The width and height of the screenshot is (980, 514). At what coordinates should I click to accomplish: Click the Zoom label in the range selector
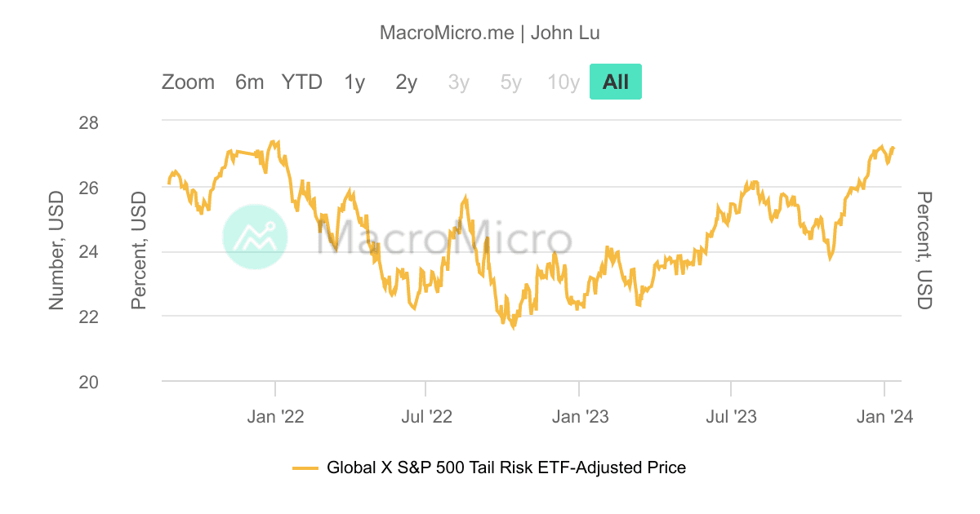point(189,82)
